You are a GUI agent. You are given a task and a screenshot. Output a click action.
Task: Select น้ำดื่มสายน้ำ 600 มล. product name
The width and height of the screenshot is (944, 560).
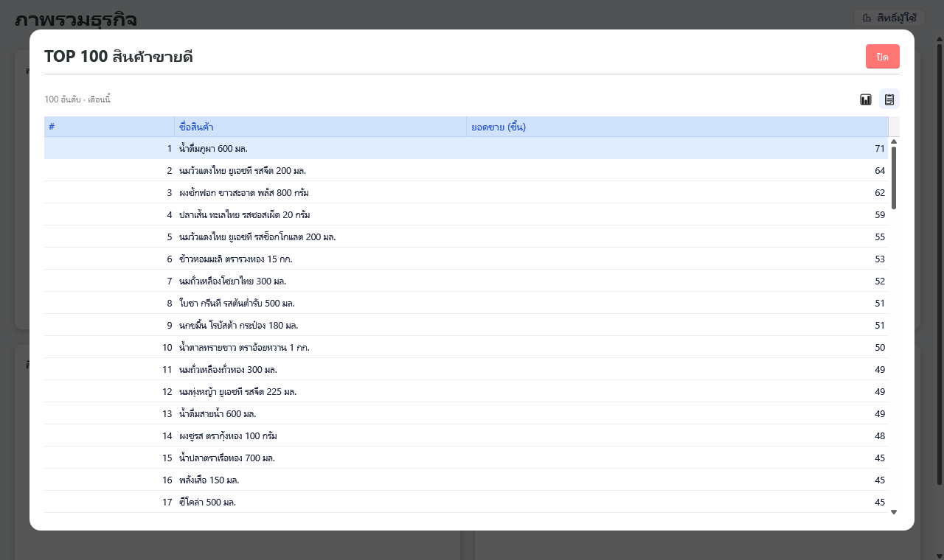tap(218, 414)
